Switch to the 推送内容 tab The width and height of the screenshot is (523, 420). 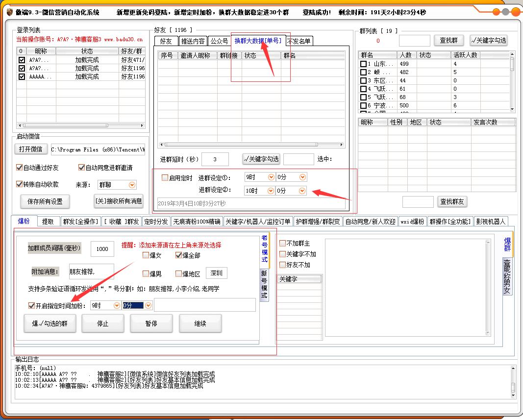(193, 41)
